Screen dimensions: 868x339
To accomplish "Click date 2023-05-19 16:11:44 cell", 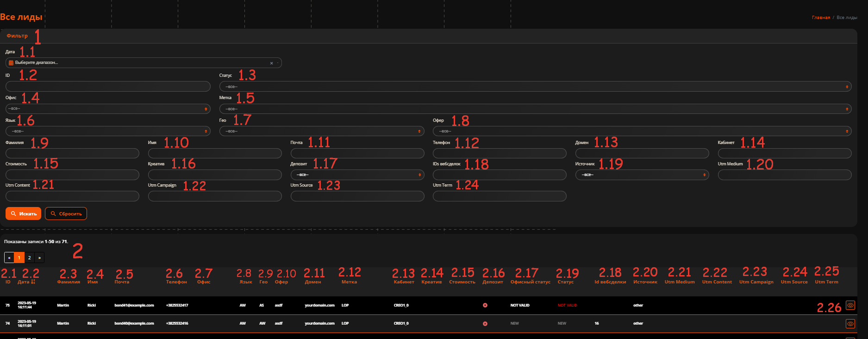I will (27, 305).
